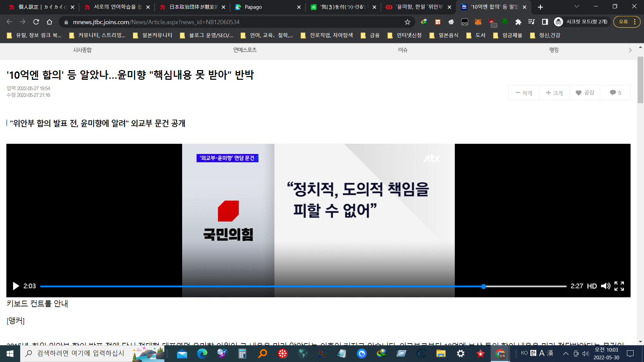Play the news video
Screen dimensions: 644x362
pos(15,286)
